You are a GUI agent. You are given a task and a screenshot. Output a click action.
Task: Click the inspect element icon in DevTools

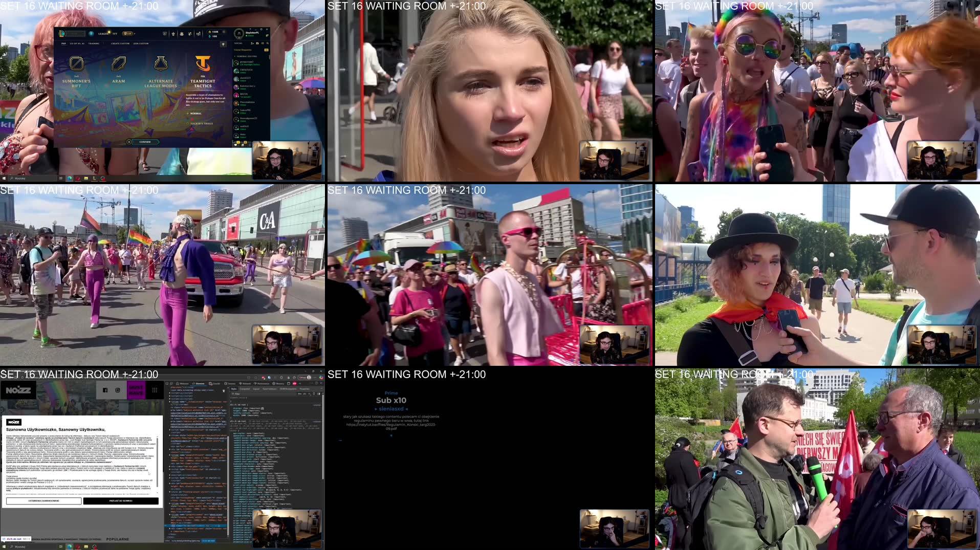(x=167, y=383)
